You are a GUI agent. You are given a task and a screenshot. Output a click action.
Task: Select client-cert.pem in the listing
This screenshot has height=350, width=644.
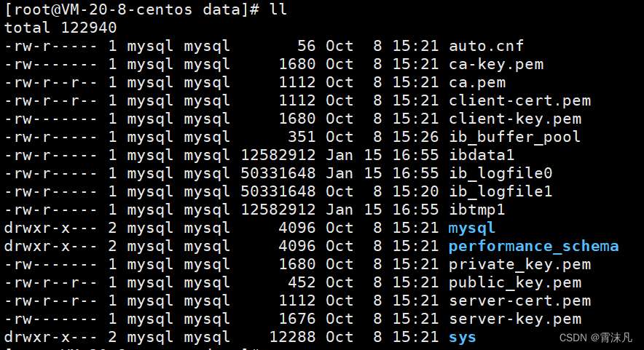(519, 100)
